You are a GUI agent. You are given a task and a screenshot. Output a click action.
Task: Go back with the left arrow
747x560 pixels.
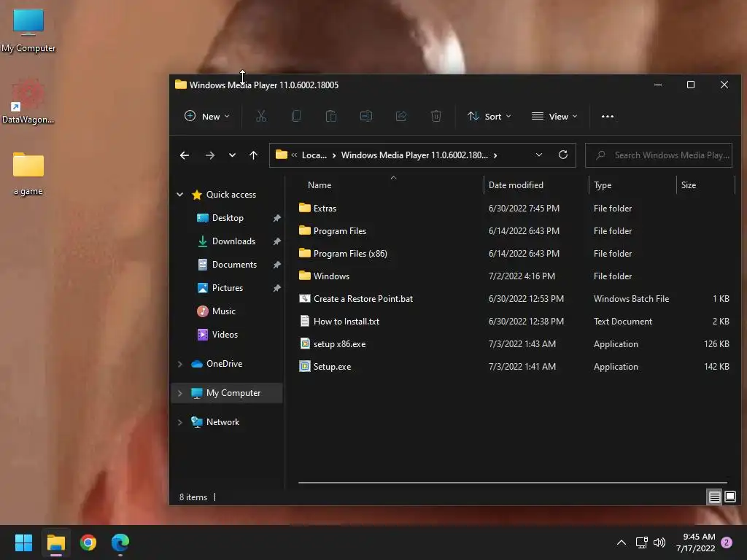[x=185, y=155]
